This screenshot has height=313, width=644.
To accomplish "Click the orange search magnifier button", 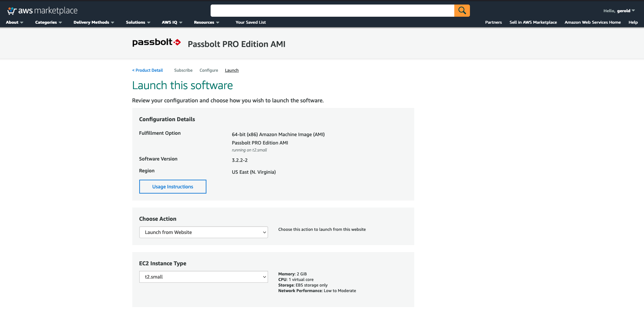I will (462, 10).
